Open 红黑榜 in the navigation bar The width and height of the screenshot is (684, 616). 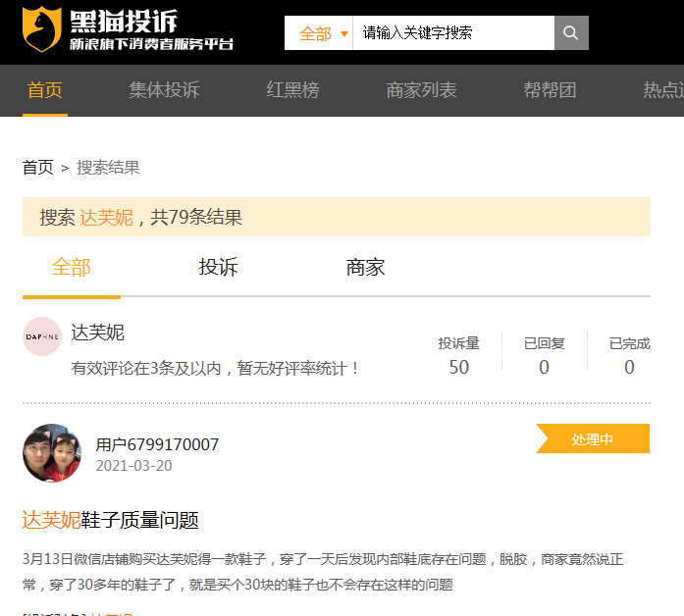(292, 90)
